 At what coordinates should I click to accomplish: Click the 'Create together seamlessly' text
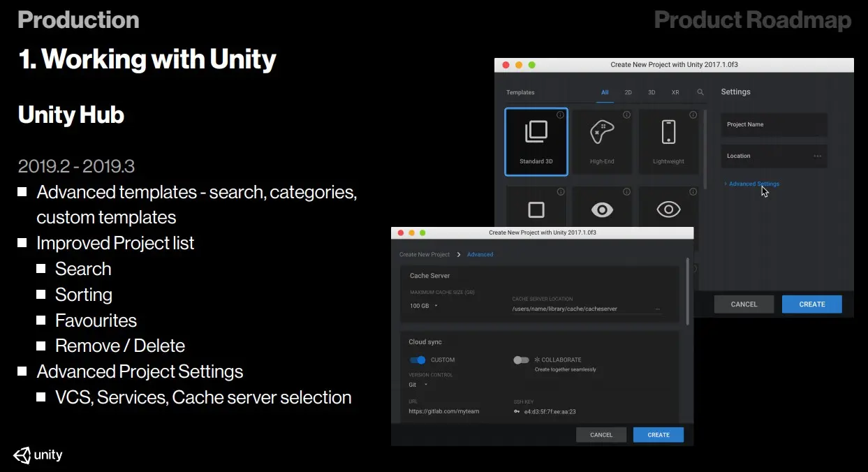[565, 369]
